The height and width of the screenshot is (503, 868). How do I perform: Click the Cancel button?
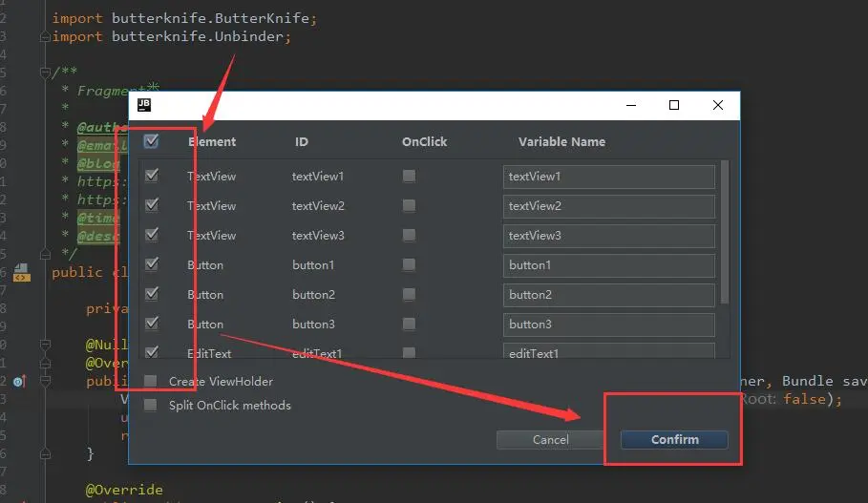tap(550, 439)
